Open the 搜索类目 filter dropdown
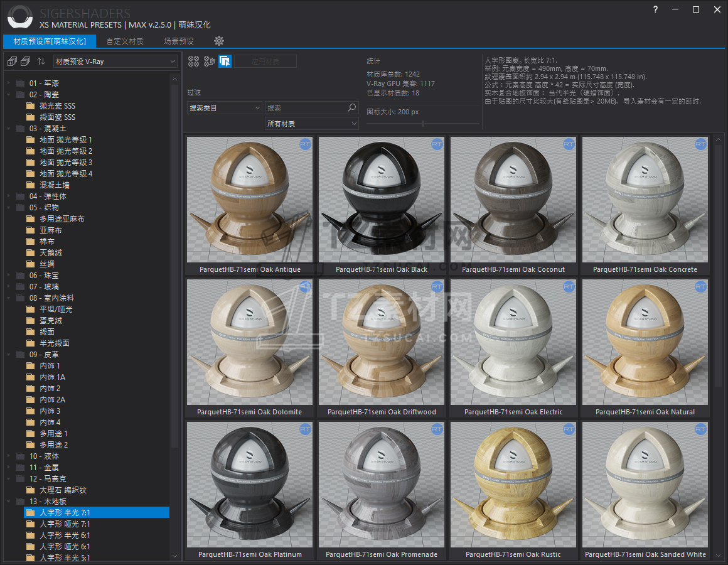This screenshot has height=565, width=728. (x=224, y=108)
